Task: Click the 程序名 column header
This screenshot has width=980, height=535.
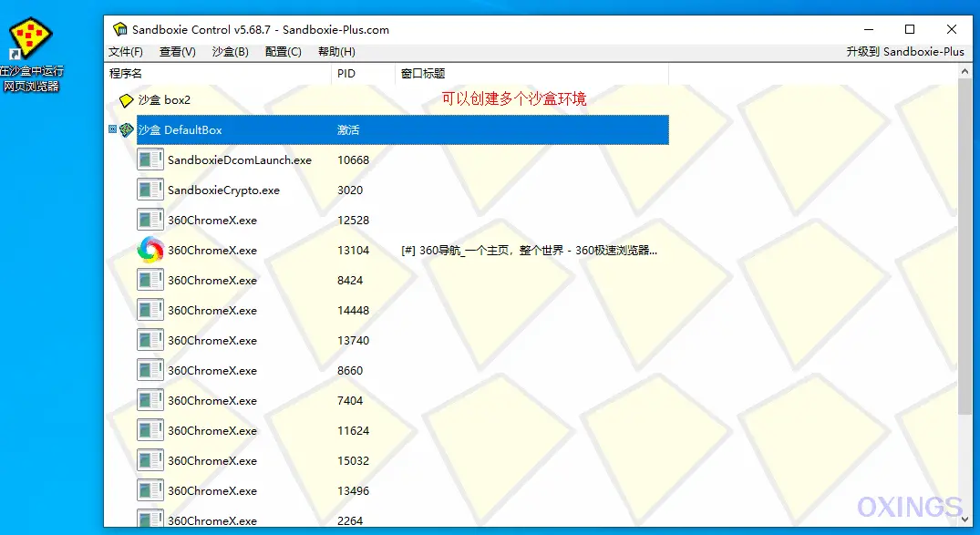Action: (218, 74)
